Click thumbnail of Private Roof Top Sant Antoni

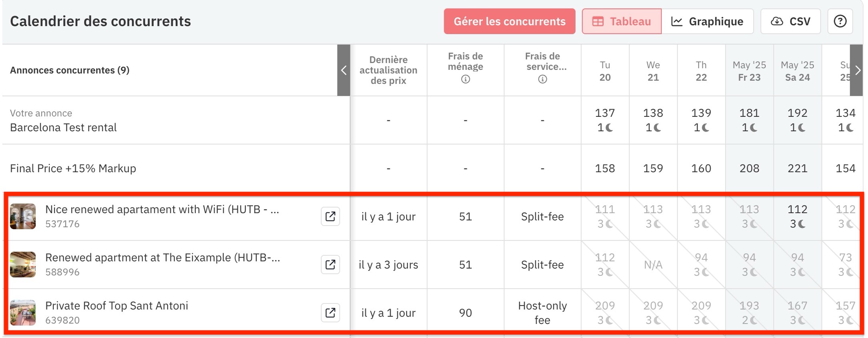tap(23, 313)
